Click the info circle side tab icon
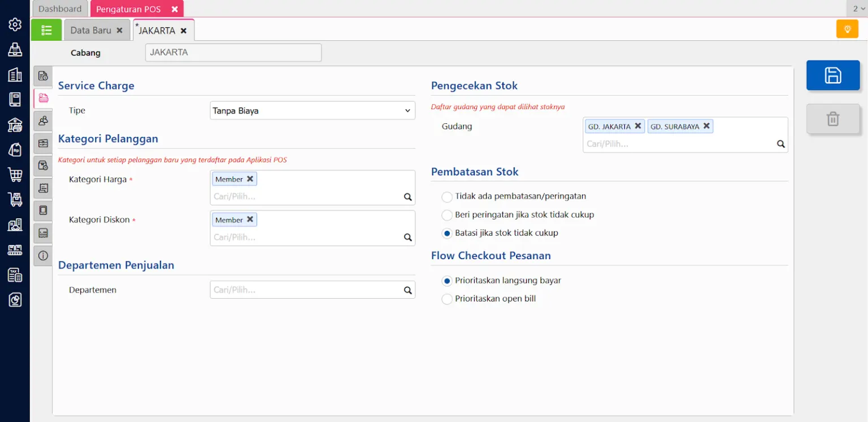This screenshot has height=422, width=868. click(43, 256)
